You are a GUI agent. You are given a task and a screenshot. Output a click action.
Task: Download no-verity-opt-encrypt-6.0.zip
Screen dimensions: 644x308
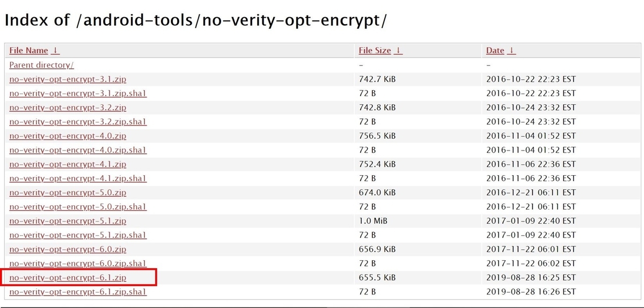click(x=68, y=249)
